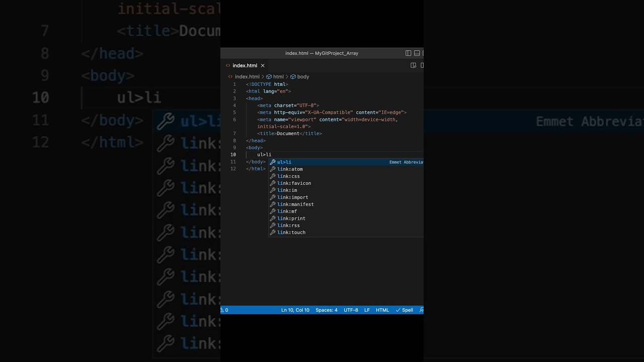Click Ln 10, Col 10 indicator
Viewport: 644px width, 362px height.
pyautogui.click(x=295, y=310)
